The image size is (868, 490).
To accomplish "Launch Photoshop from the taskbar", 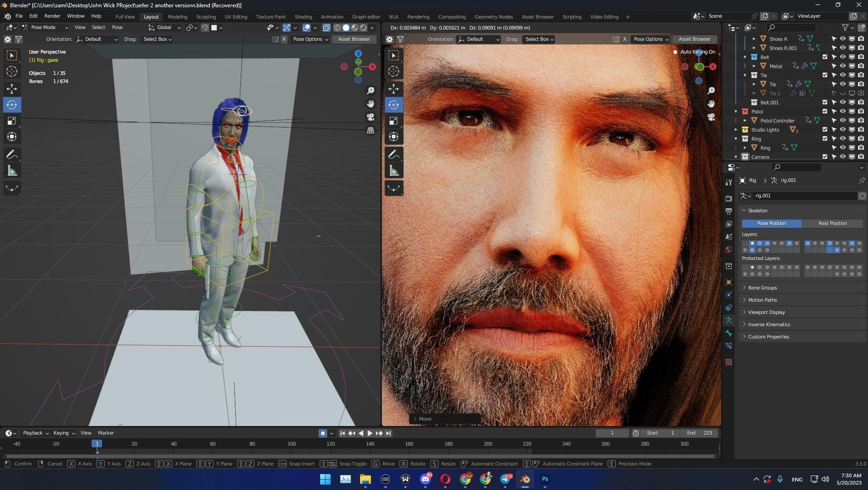I will [545, 479].
